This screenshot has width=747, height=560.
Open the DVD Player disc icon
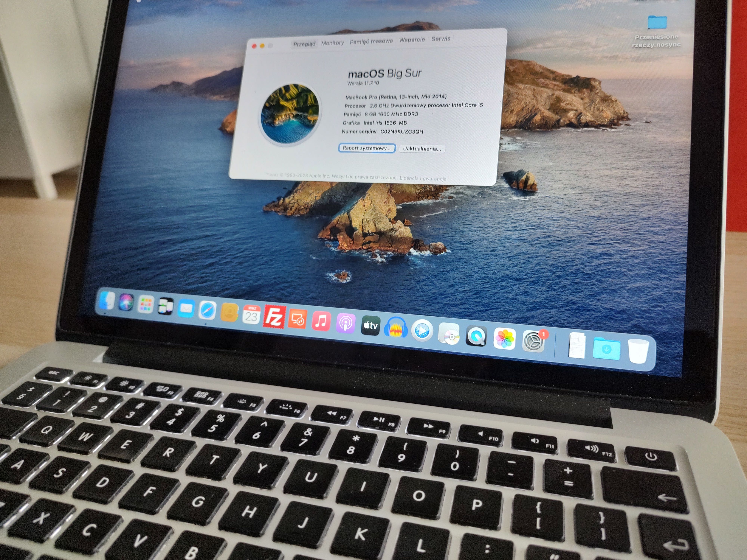point(449,334)
